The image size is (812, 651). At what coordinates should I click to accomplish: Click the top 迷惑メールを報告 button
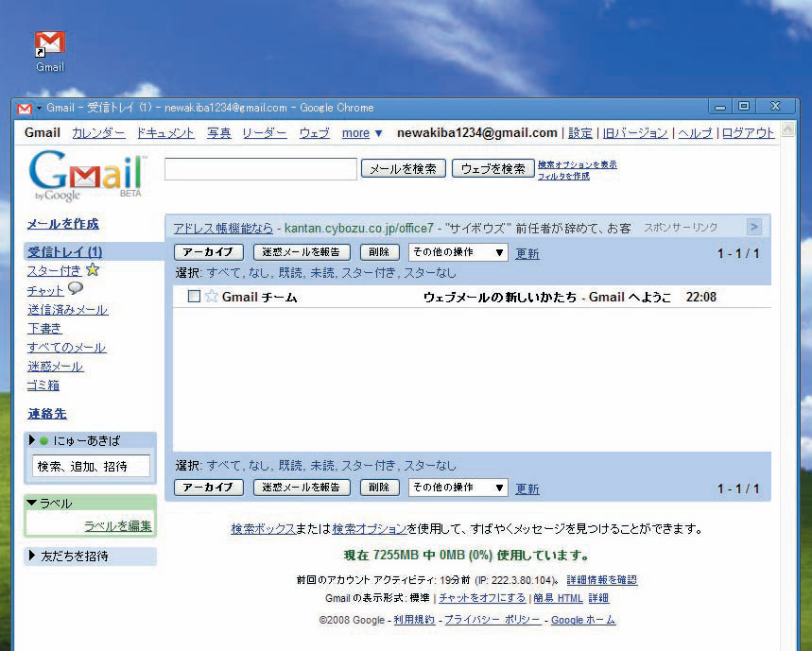(x=302, y=252)
